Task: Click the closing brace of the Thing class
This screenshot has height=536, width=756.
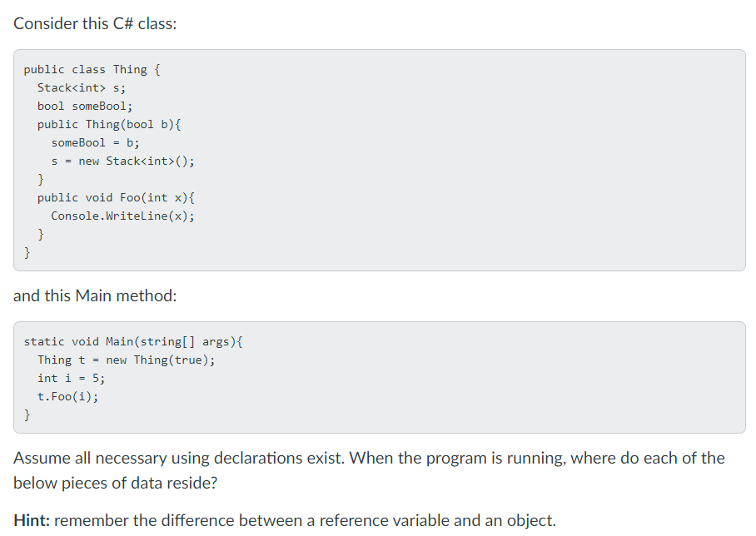Action: [x=27, y=252]
